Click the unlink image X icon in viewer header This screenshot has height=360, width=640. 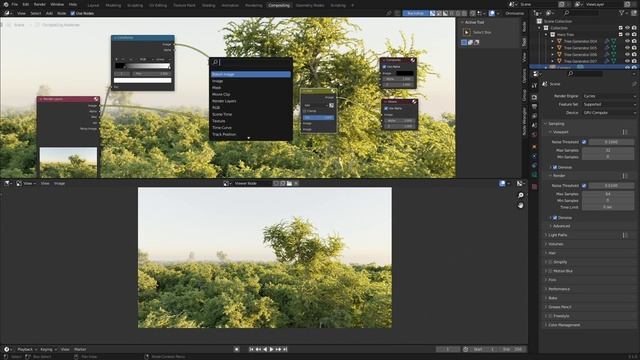click(296, 183)
